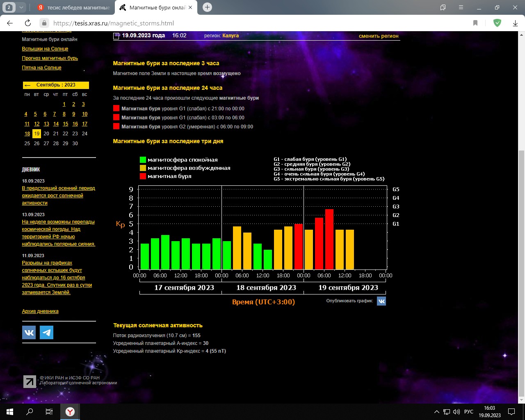Open the green Protect shield icon
Screen dimensions: 525x420
[x=497, y=23]
